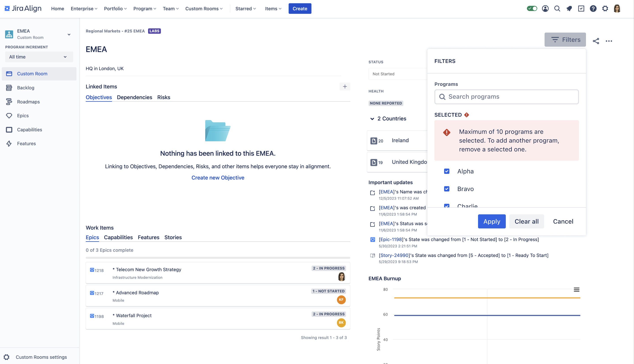Click the Create button in header
The image size is (634, 364).
click(x=300, y=9)
